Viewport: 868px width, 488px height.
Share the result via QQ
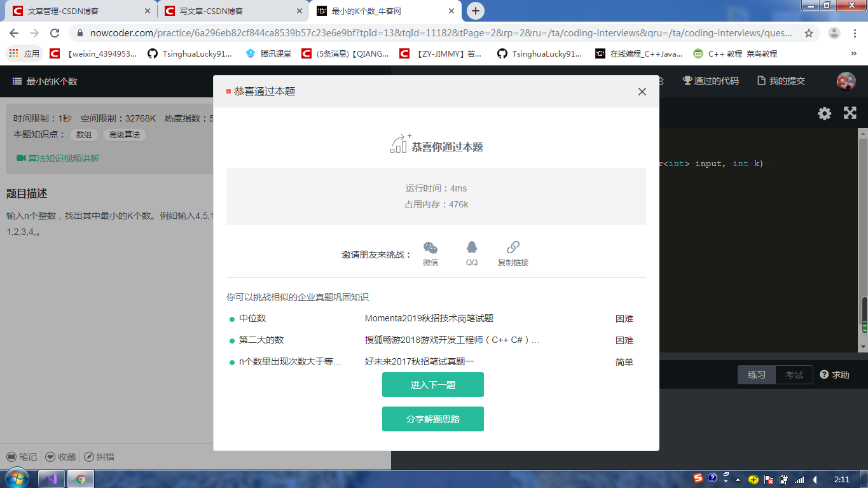(471, 249)
